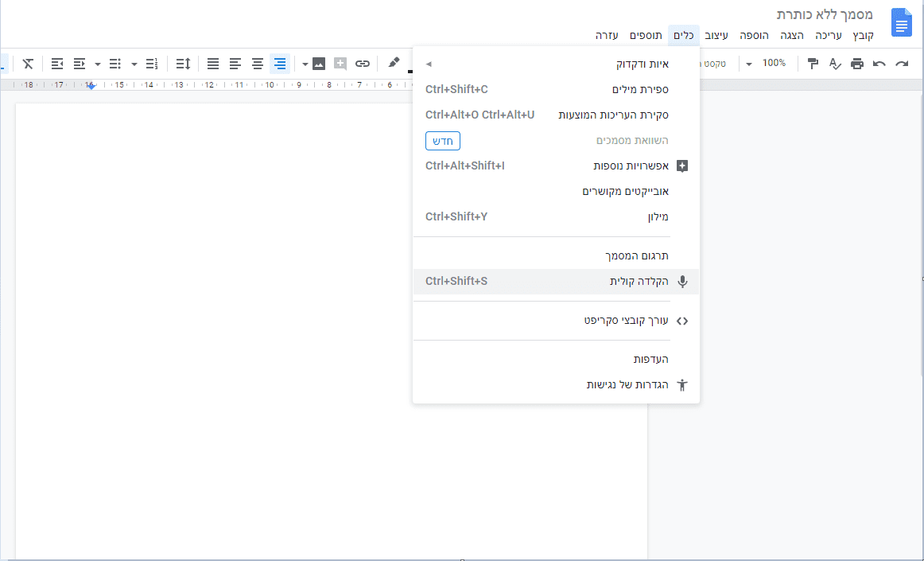The width and height of the screenshot is (924, 561).
Task: Run the spelling and grammar check icon
Action: pyautogui.click(x=834, y=64)
